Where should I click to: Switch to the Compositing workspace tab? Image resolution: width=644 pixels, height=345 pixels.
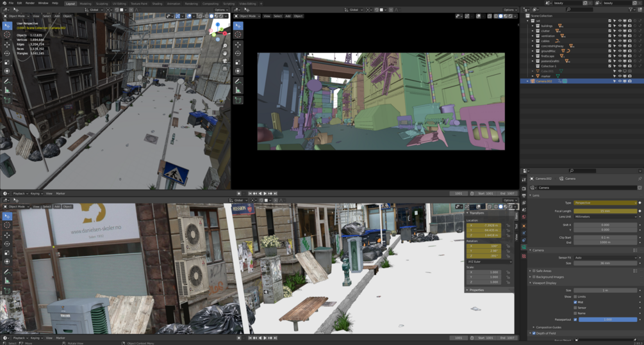210,4
